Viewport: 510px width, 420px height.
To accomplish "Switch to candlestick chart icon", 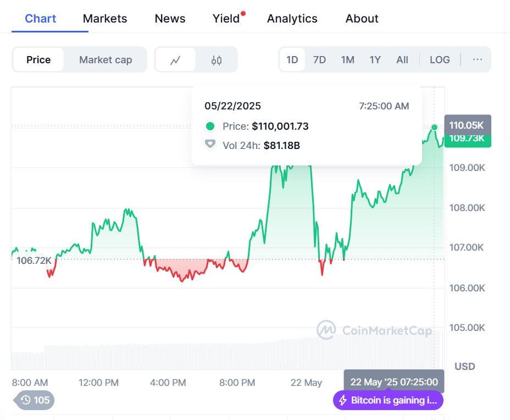I will click(217, 60).
